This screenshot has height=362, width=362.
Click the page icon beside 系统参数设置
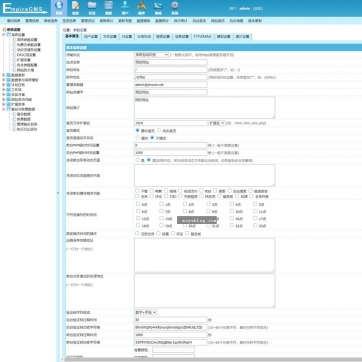click(14, 40)
